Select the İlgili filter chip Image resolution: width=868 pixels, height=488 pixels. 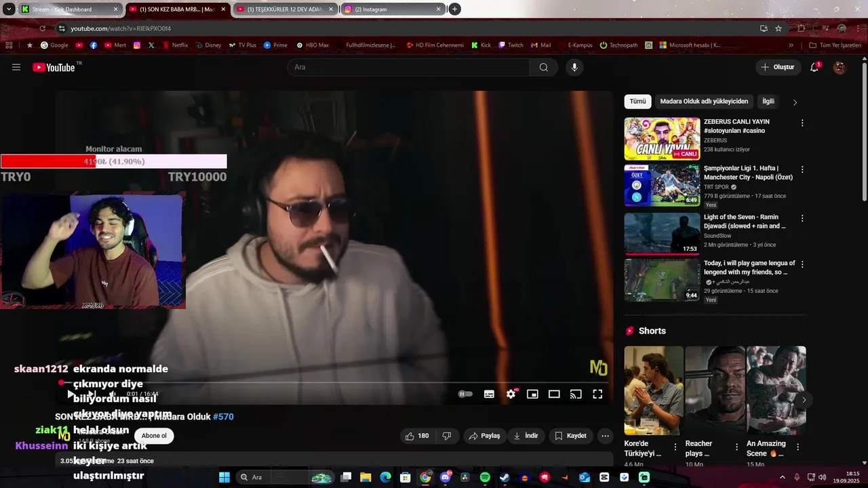(x=768, y=102)
